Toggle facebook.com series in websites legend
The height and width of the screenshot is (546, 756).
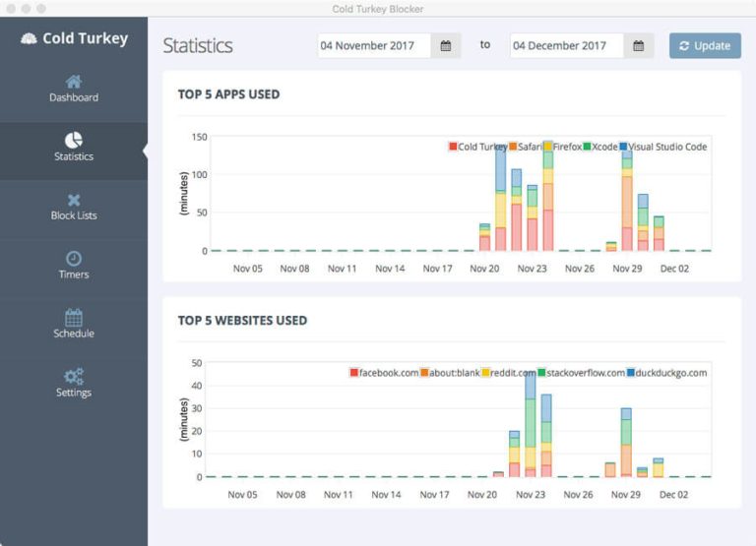(384, 373)
